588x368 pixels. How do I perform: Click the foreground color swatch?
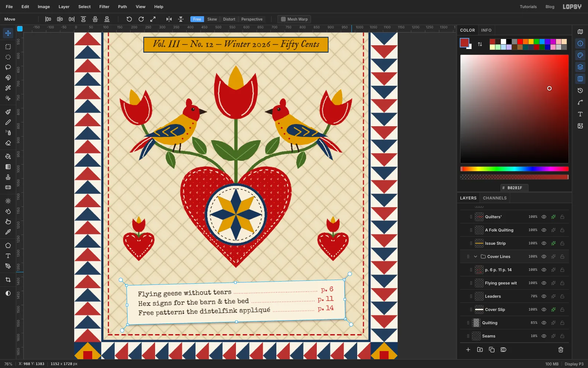point(465,43)
